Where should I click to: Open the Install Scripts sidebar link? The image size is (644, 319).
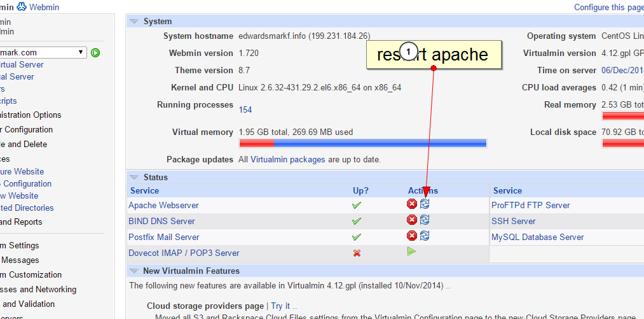pyautogui.click(x=8, y=101)
